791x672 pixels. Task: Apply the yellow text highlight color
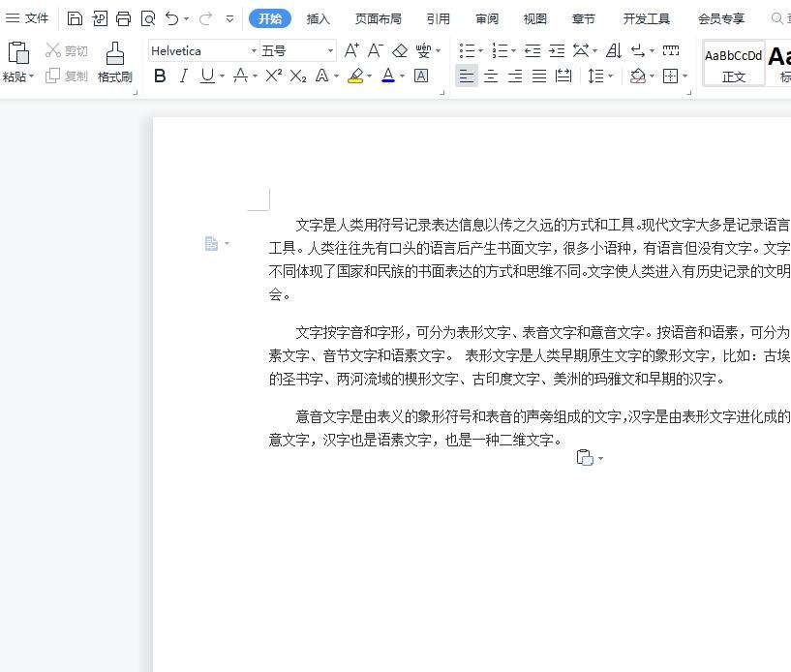356,76
